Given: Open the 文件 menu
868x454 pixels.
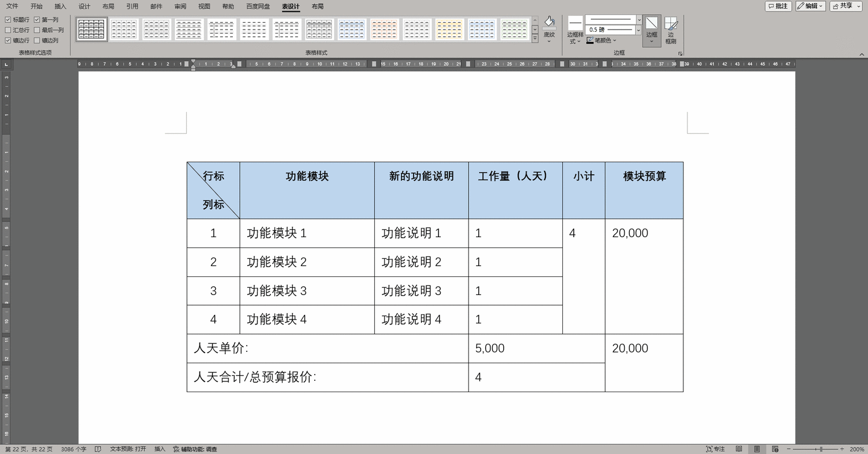Looking at the screenshot, I should tap(12, 6).
